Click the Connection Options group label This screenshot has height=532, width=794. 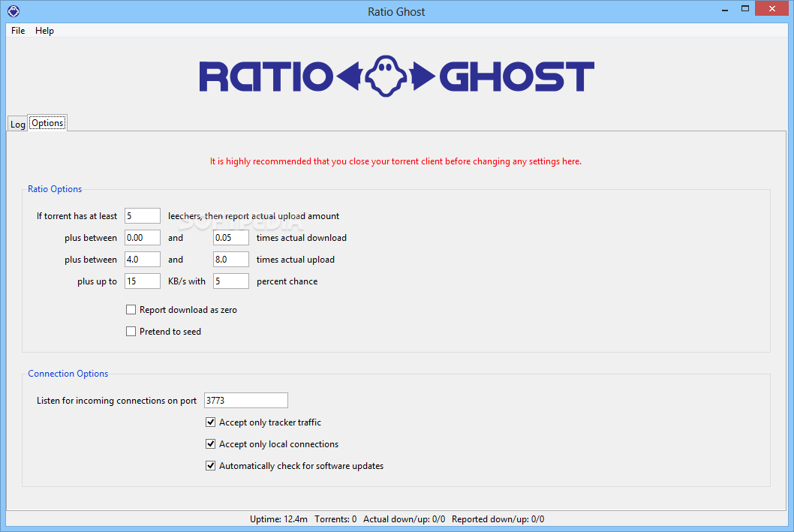[x=68, y=374]
